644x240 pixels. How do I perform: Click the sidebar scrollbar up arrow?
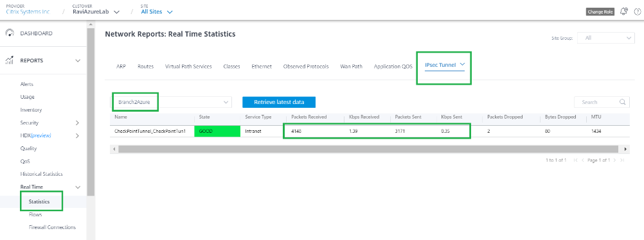pyautogui.click(x=91, y=25)
